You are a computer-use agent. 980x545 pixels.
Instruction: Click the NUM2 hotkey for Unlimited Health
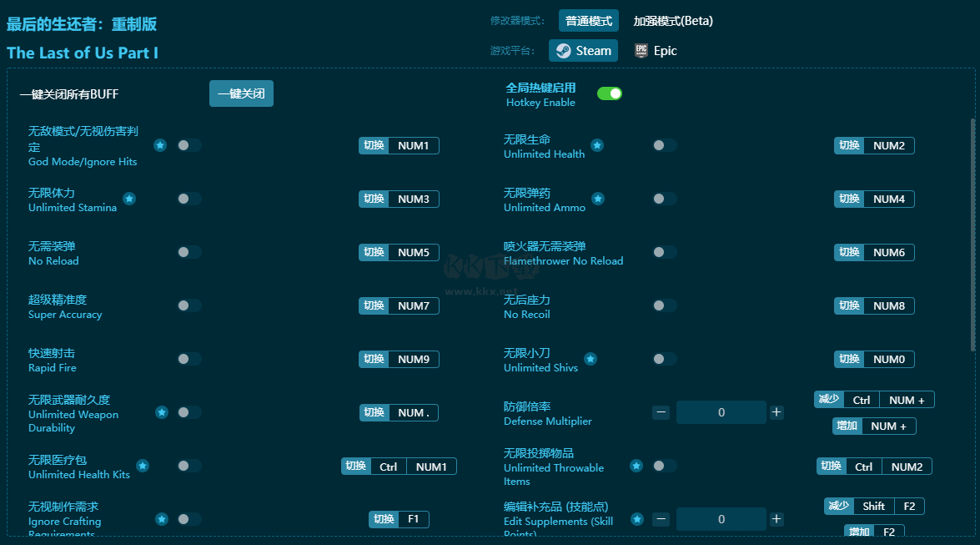click(874, 146)
